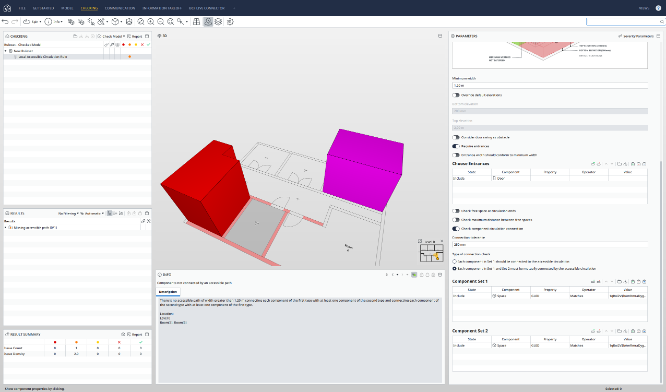Open the No Viewing dropdown in Results
This screenshot has width=666, height=392.
[68, 213]
